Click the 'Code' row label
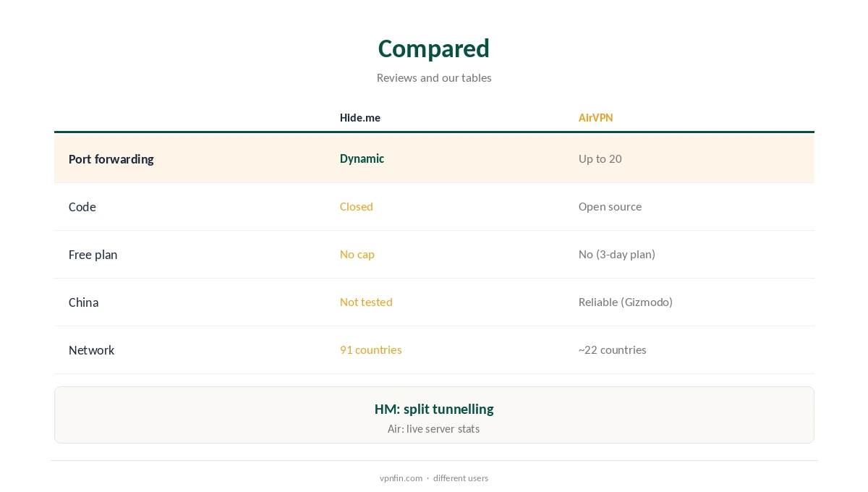Image resolution: width=868 pixels, height=492 pixels. point(82,207)
